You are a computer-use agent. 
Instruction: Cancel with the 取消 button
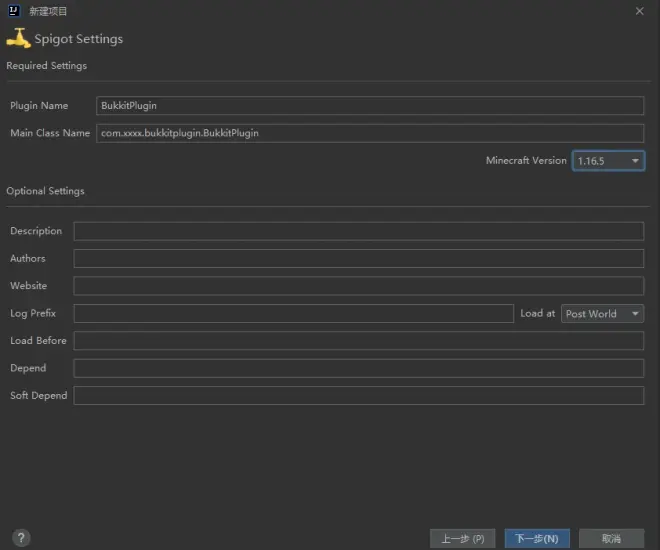coord(611,539)
